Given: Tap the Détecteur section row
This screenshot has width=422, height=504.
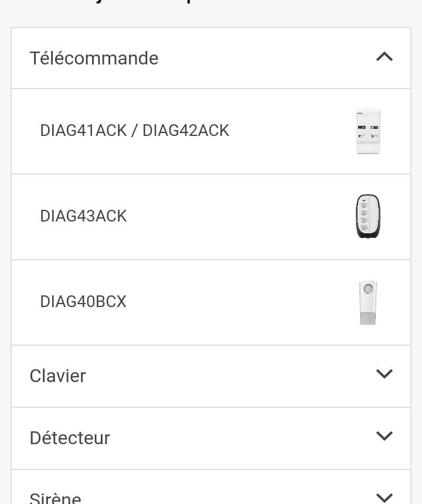Looking at the screenshot, I should tap(211, 438).
